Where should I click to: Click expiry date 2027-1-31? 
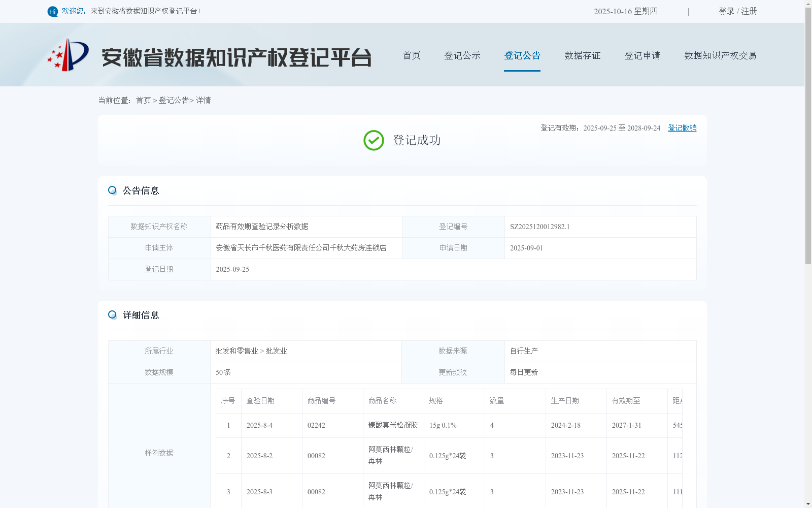tap(626, 425)
